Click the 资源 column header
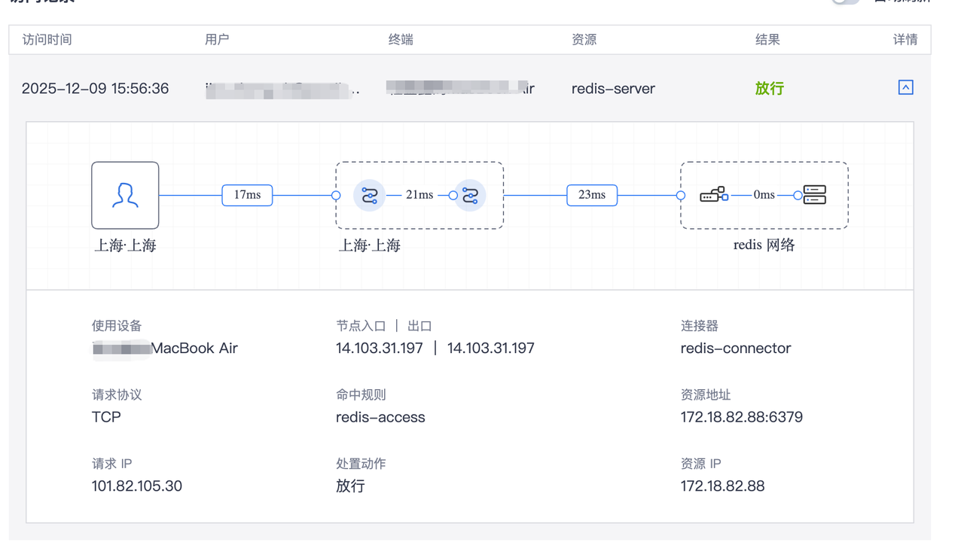This screenshot has width=964, height=560. (584, 40)
